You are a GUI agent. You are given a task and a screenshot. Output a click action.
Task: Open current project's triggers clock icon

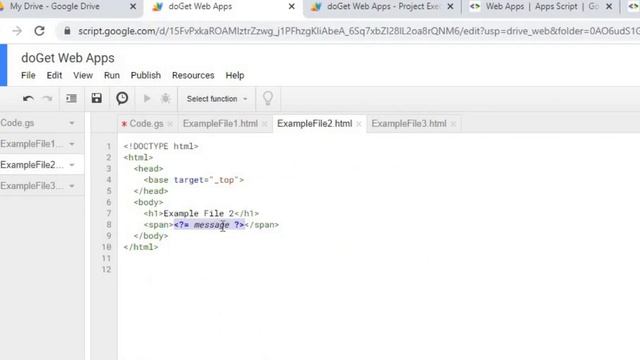[122, 98]
